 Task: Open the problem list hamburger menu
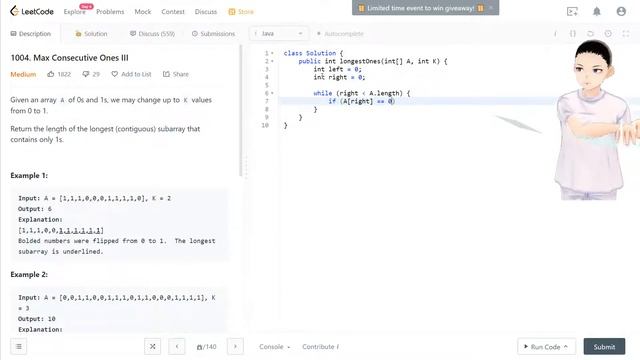pos(19,347)
